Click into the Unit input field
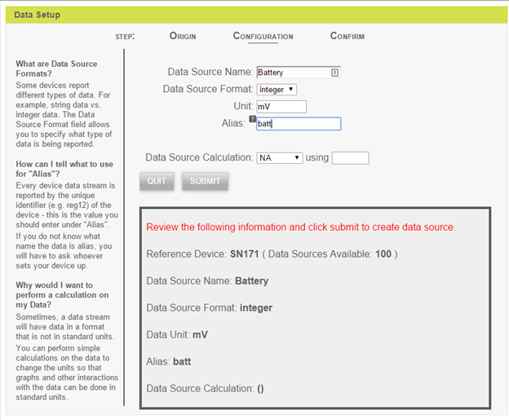The width and height of the screenshot is (509, 420). point(281,107)
